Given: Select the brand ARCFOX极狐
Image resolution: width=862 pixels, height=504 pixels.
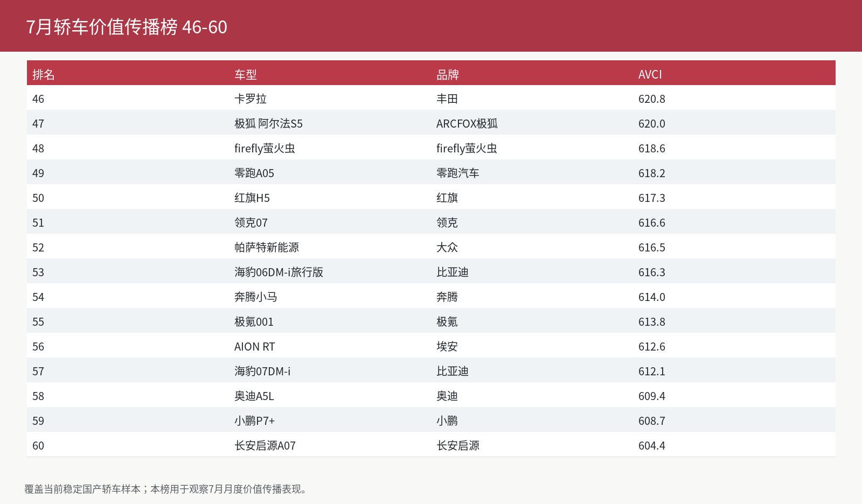Looking at the screenshot, I should 467,124.
